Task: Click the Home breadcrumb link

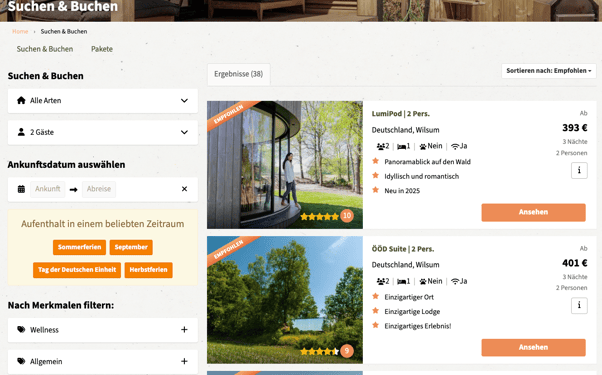Action: coord(20,31)
